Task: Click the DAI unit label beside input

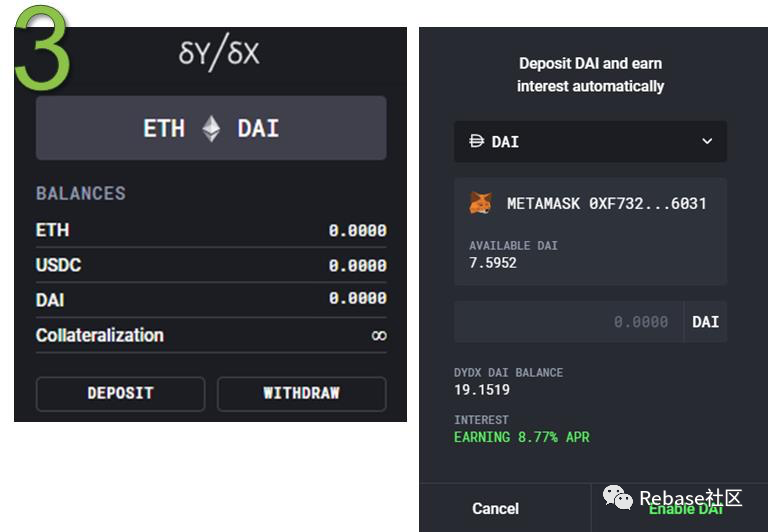Action: tap(705, 322)
